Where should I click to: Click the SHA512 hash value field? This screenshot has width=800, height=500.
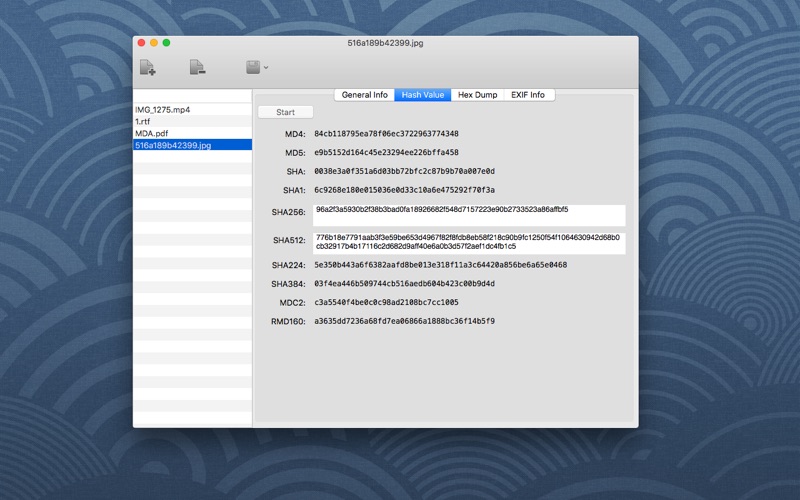coord(469,243)
